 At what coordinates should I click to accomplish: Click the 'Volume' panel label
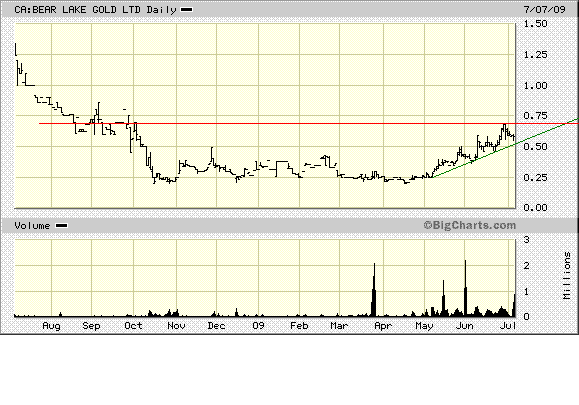[32, 226]
